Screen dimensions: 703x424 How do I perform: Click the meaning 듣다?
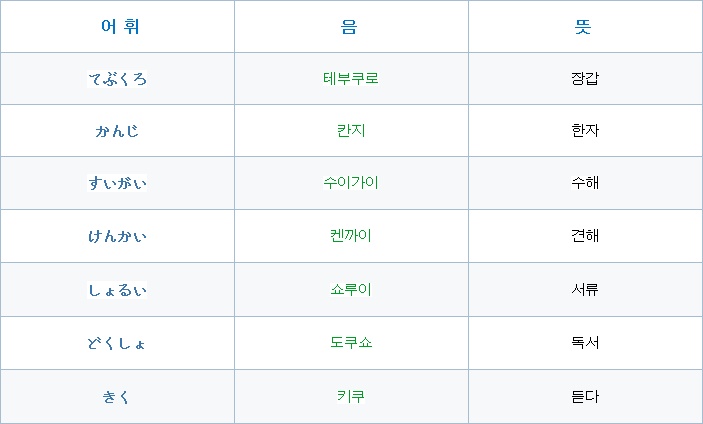coord(585,396)
